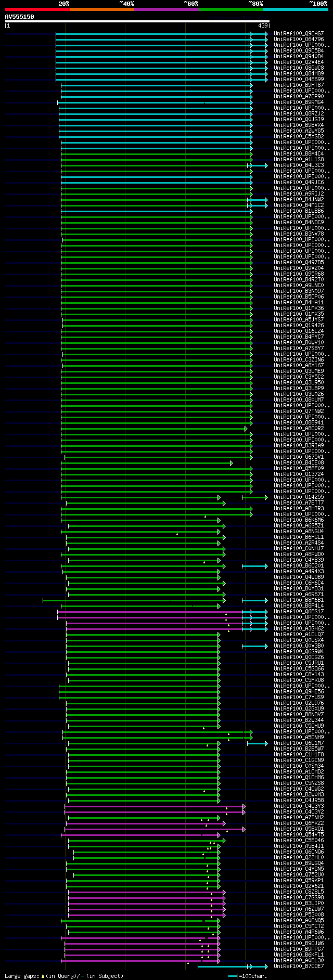The height and width of the screenshot is (980, 333).
Task: Click the cyan ~100% legend color segment
Action: [295, 9]
